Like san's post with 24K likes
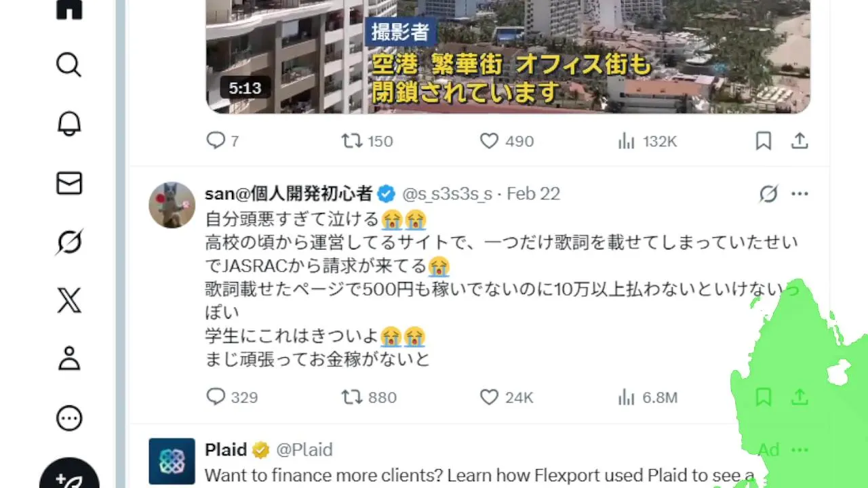Screen dimensions: 868x488 [x=506, y=396]
